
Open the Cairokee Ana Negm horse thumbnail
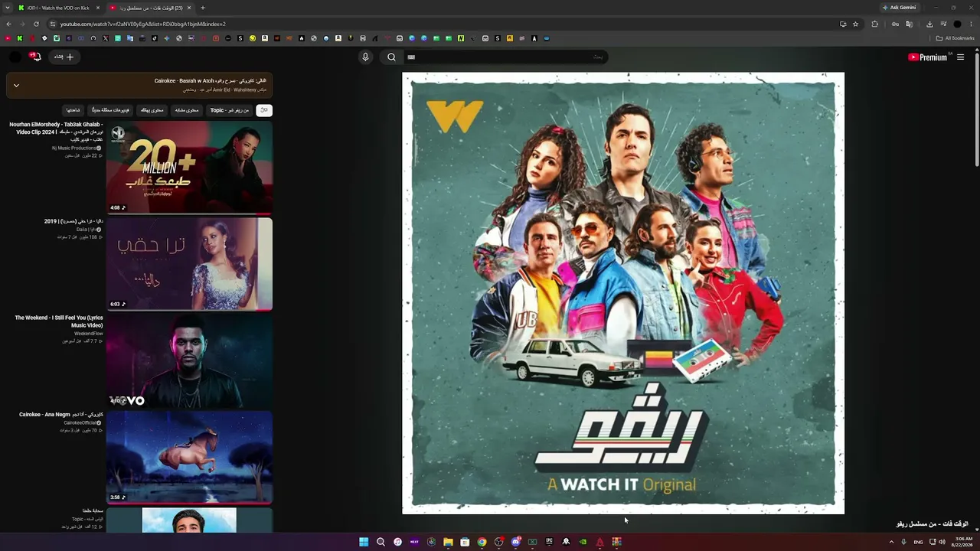tap(189, 457)
